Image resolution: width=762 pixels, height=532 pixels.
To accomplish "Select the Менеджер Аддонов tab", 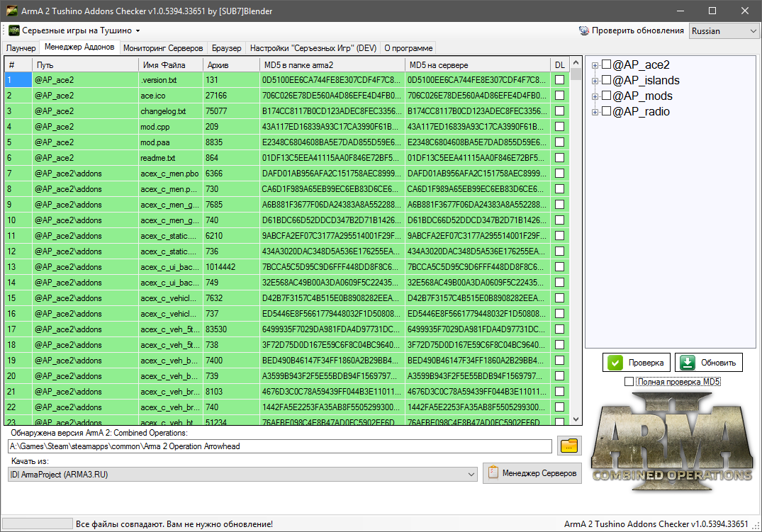I will click(79, 47).
